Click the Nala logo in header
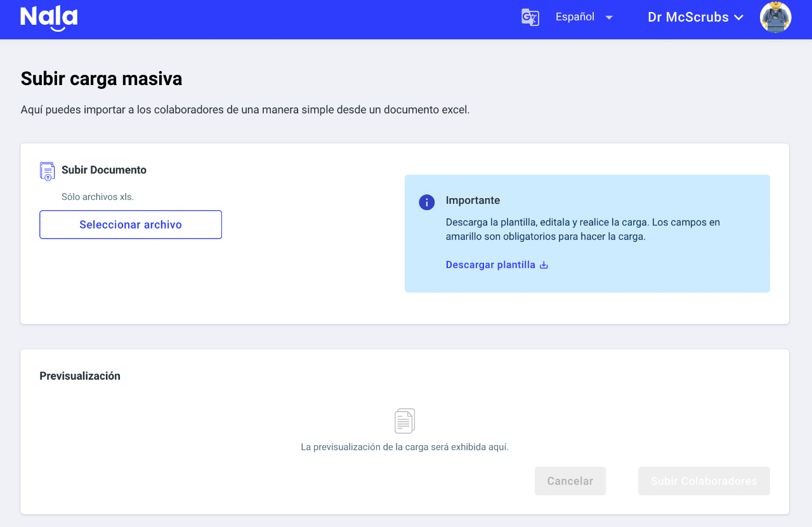The image size is (812, 527). (x=49, y=18)
